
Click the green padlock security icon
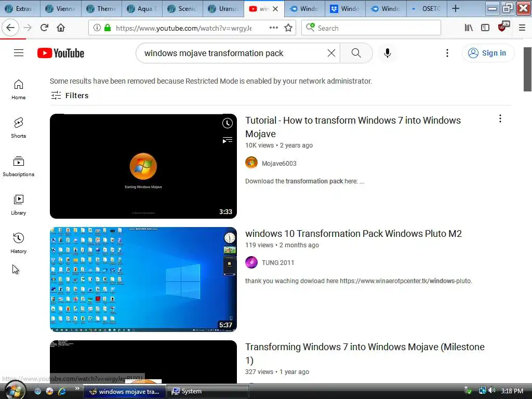pyautogui.click(x=108, y=28)
